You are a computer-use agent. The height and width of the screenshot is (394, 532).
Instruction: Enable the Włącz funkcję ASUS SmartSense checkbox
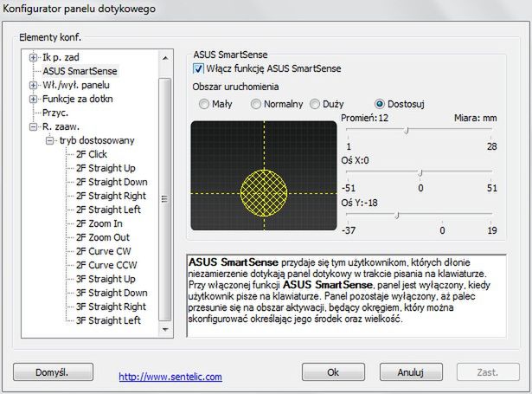(x=198, y=68)
